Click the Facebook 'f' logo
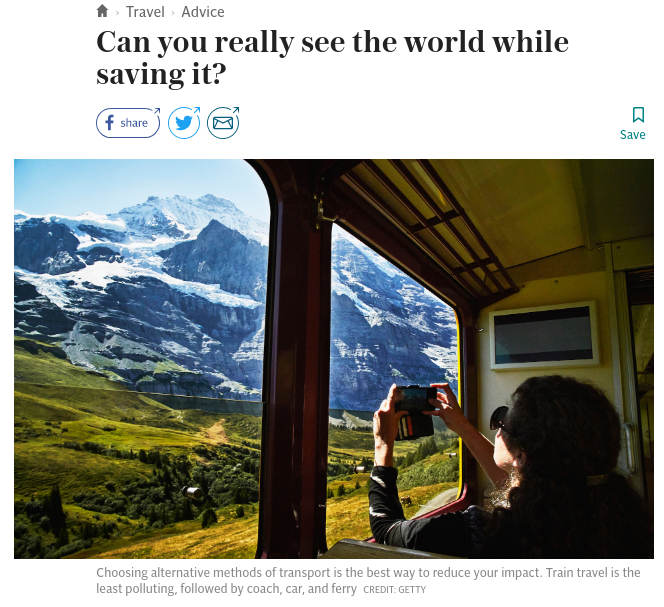Screen dimensions: 664x607 click(x=109, y=123)
